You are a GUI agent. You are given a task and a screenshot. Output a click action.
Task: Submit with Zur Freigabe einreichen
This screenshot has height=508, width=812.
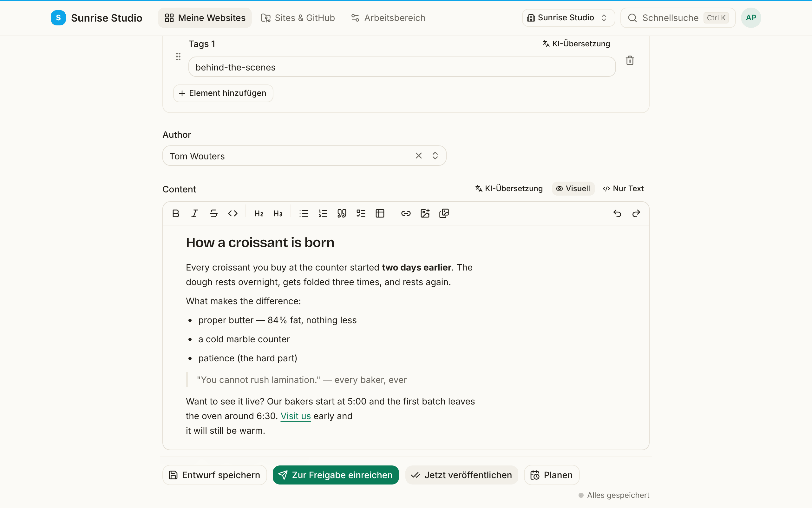[336, 475]
